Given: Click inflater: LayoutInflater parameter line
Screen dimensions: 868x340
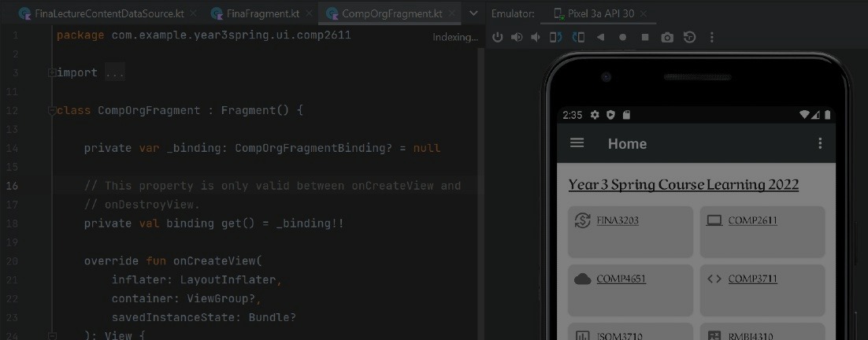Looking at the screenshot, I should click(x=197, y=279).
